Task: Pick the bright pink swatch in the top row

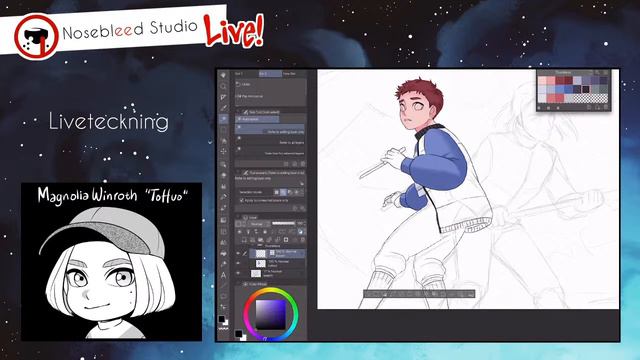Action: (551, 80)
